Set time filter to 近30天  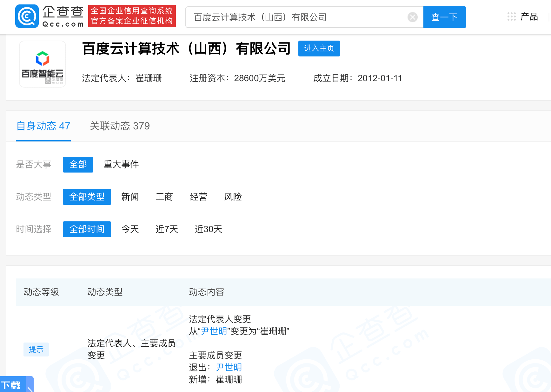(x=208, y=229)
